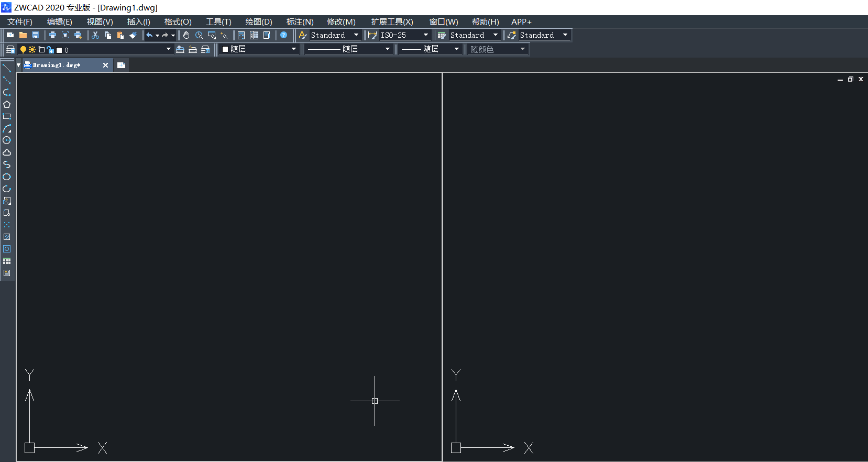
Task: Select the Hatch fill tool
Action: click(7, 237)
